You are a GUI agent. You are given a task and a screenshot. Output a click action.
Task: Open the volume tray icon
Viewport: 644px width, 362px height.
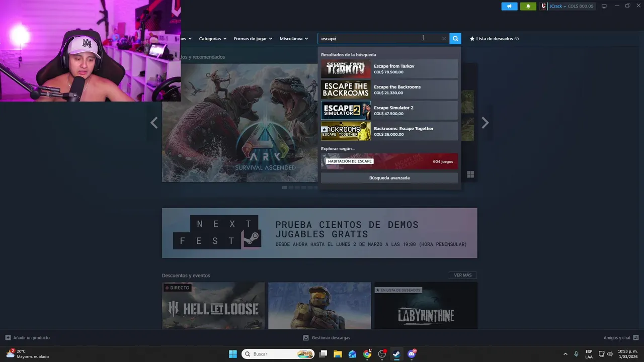(610, 354)
